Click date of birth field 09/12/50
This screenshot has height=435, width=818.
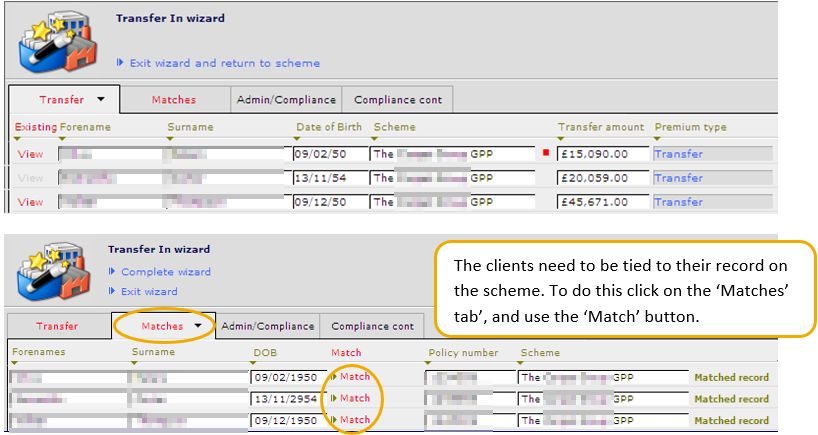click(x=330, y=202)
